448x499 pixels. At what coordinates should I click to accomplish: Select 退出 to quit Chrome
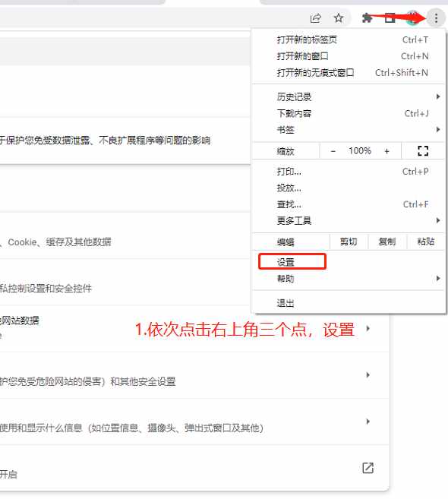point(349,302)
